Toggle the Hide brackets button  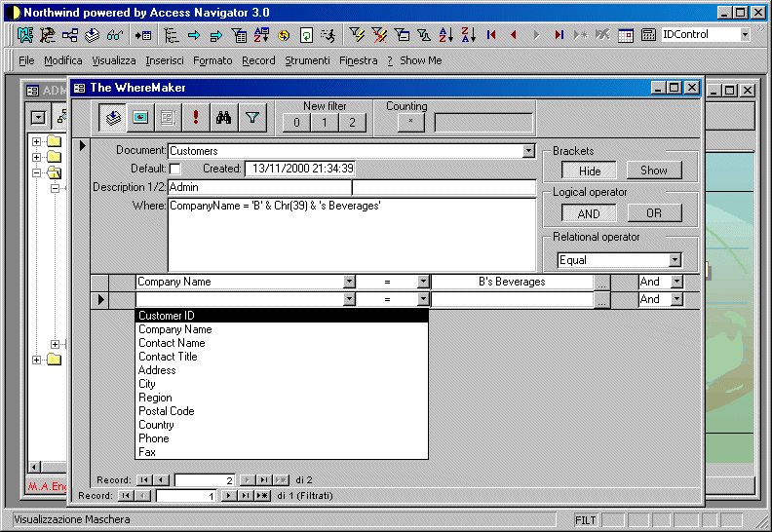click(x=589, y=170)
